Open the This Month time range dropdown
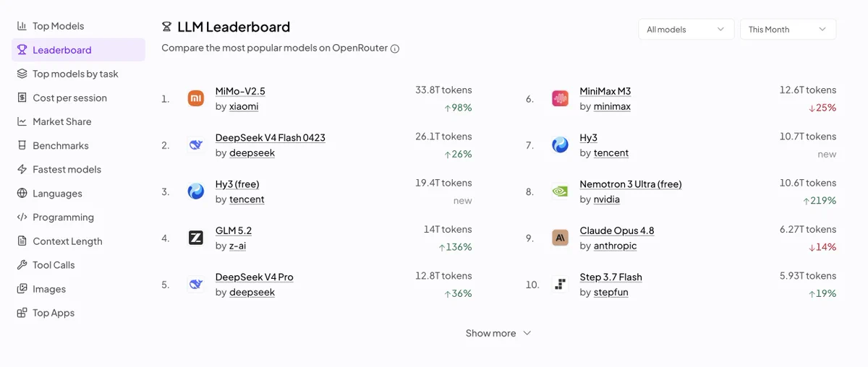 [788, 29]
